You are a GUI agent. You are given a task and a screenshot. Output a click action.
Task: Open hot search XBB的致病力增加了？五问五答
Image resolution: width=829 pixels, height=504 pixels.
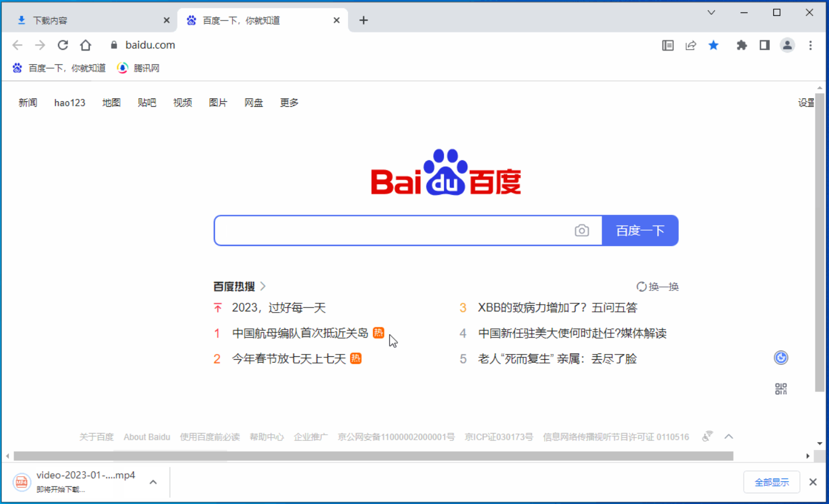558,308
